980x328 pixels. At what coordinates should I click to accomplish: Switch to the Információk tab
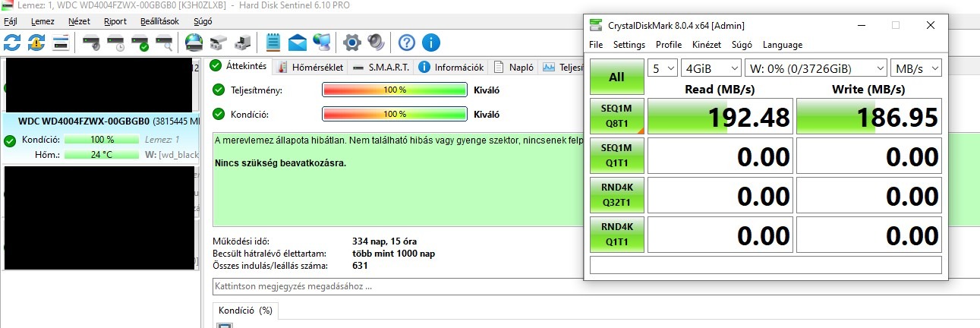(451, 67)
